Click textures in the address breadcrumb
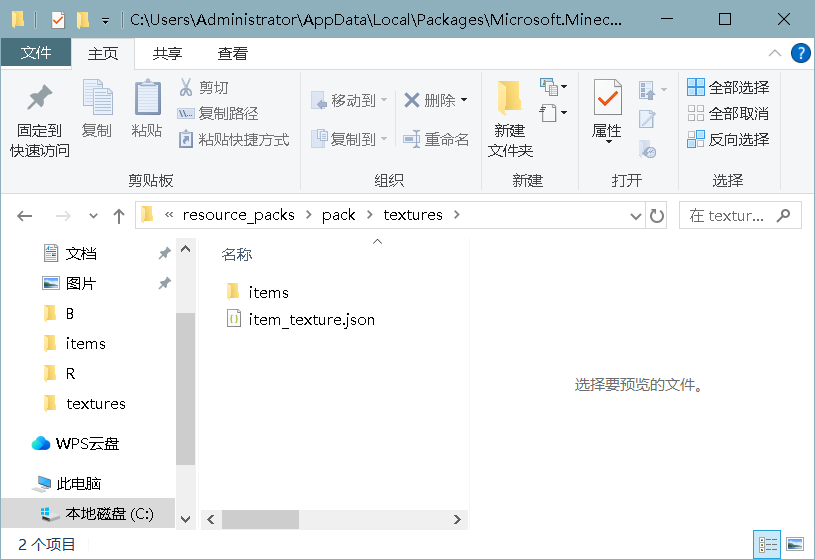The height and width of the screenshot is (560, 815). click(x=413, y=215)
